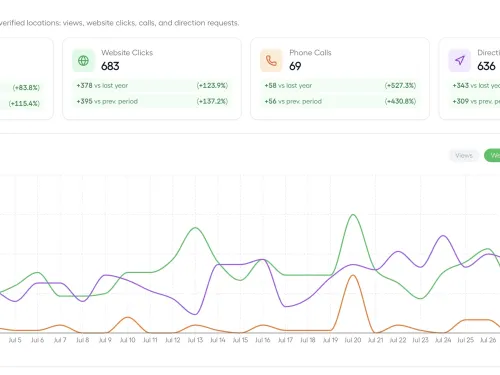Click the (+137.2%) percentage

(x=212, y=101)
